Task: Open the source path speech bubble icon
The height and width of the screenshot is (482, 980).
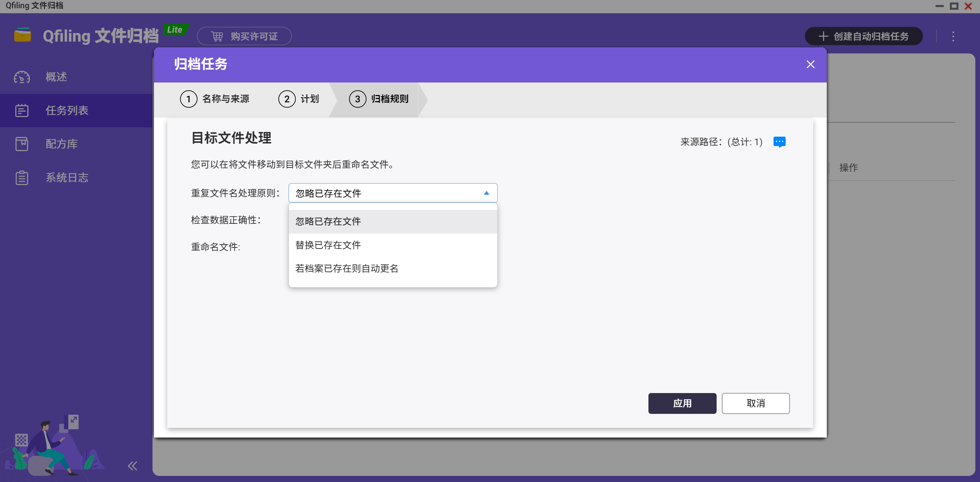Action: pos(779,142)
